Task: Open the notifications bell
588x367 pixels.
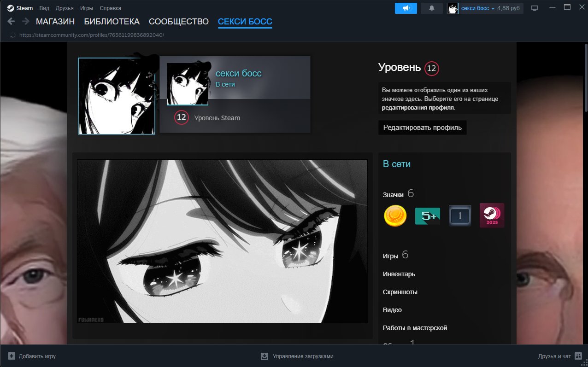Action: 432,8
